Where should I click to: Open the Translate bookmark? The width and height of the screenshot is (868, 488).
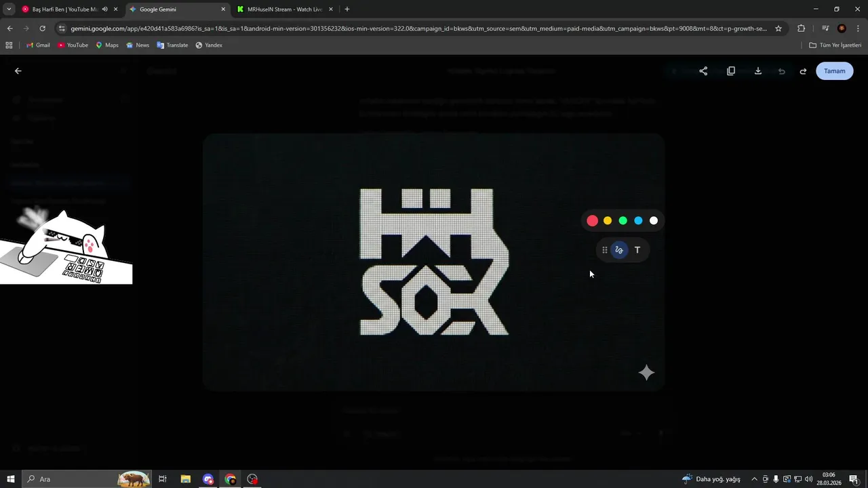(x=172, y=45)
